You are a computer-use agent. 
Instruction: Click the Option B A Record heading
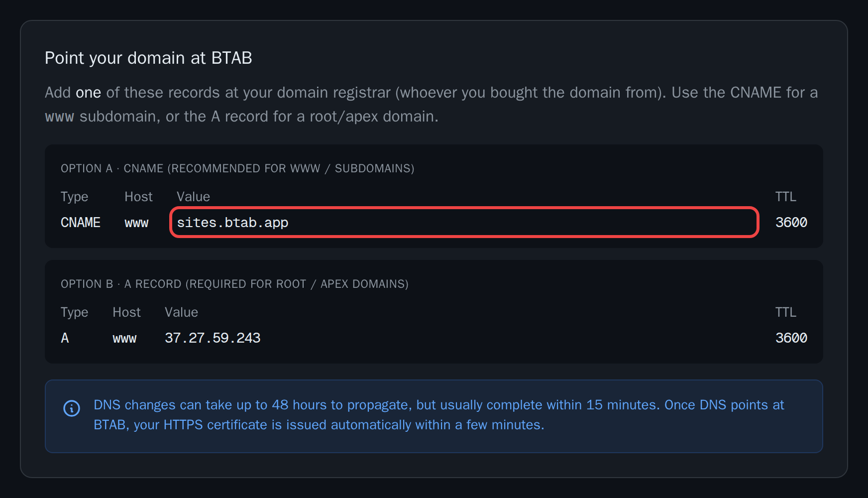point(234,284)
